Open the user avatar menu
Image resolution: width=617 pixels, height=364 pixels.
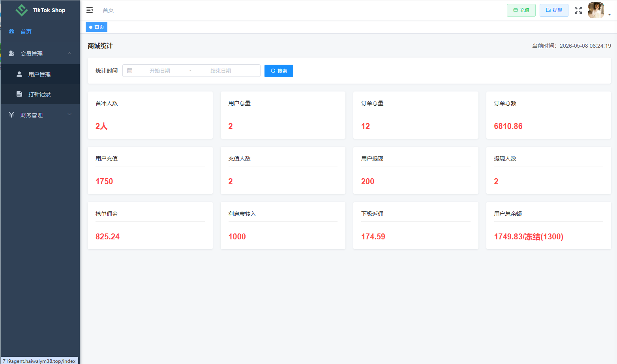pyautogui.click(x=596, y=10)
